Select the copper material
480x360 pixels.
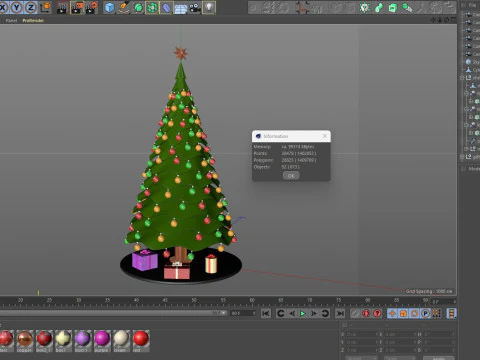[x=25, y=341]
